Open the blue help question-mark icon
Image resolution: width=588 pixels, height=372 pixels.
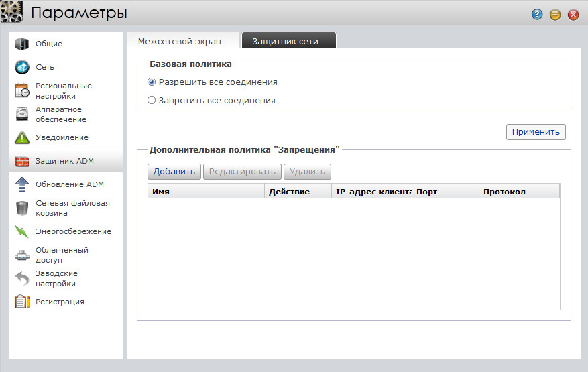tap(537, 14)
